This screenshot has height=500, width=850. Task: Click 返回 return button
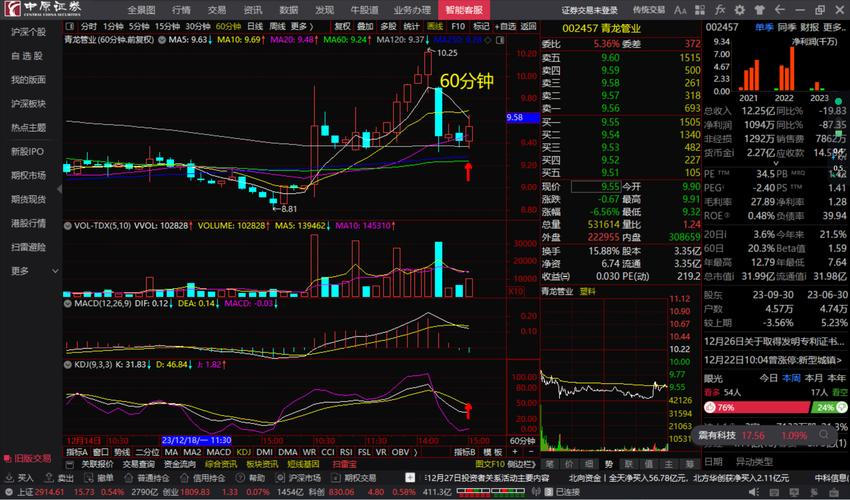[x=528, y=26]
